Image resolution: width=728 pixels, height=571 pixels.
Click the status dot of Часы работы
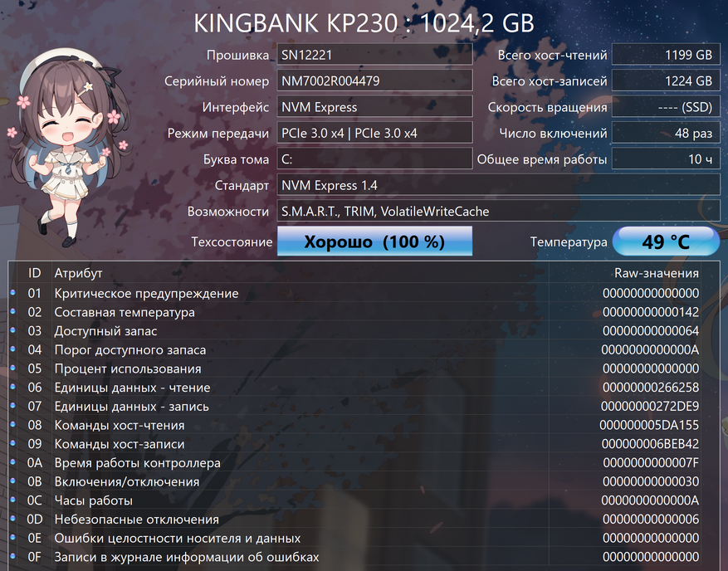coord(13,500)
